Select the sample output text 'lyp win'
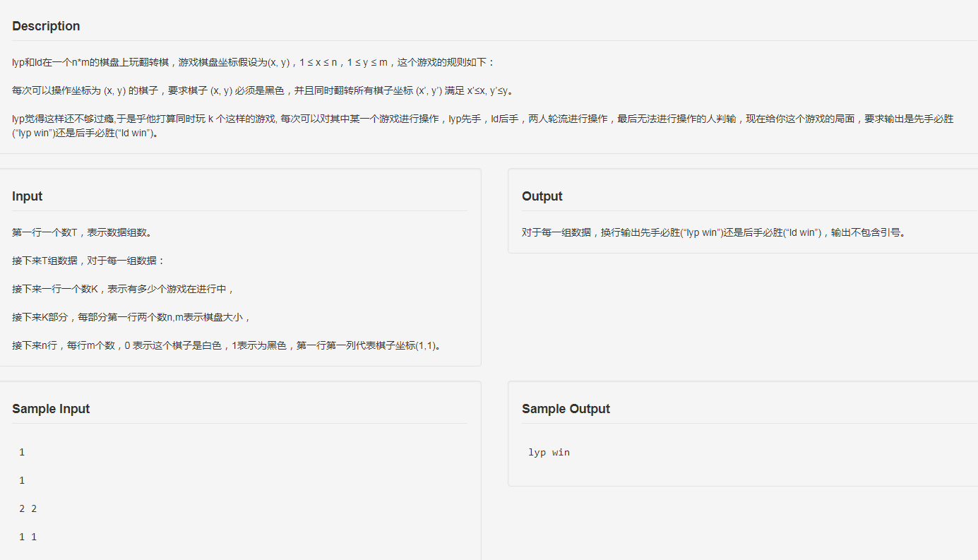 (549, 452)
